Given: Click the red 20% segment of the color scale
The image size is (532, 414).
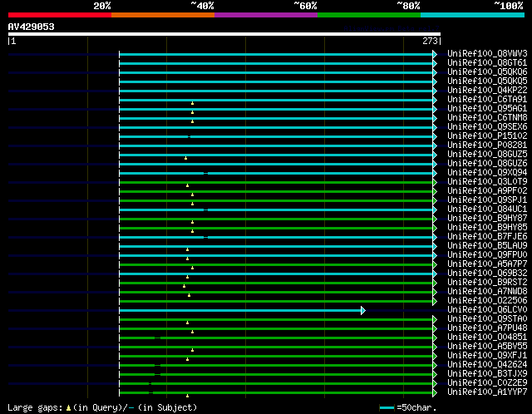Looking at the screenshot, I should coord(60,15).
